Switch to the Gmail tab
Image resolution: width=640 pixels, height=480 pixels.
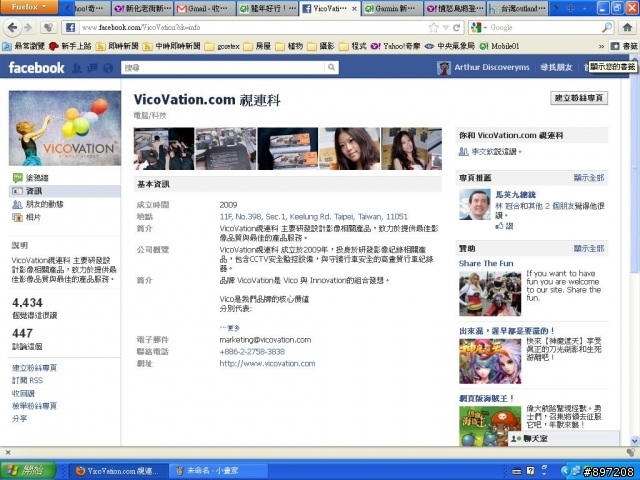pos(204,8)
